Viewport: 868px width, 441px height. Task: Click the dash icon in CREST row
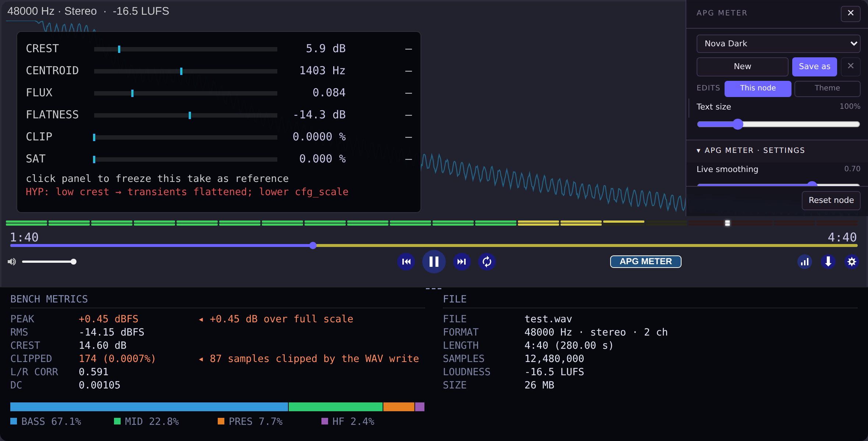409,49
